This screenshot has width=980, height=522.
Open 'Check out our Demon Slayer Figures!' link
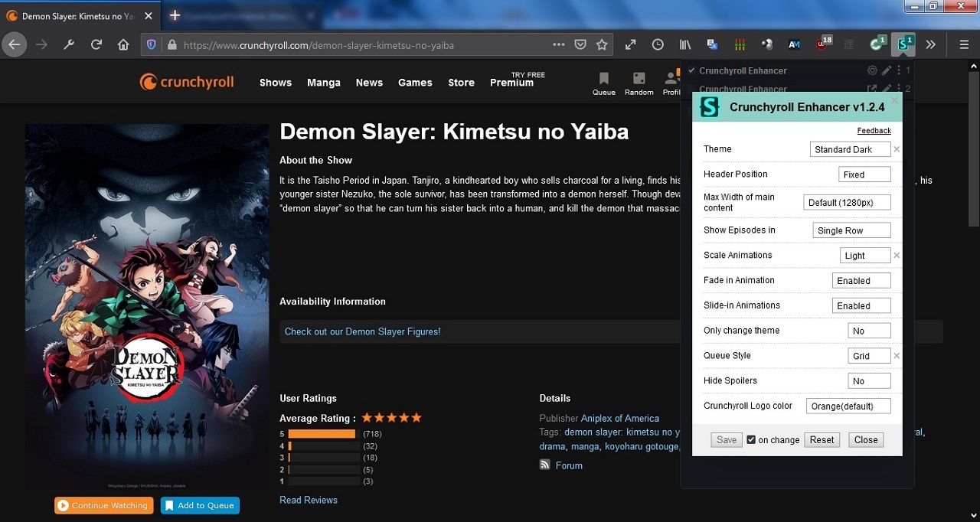(x=362, y=331)
